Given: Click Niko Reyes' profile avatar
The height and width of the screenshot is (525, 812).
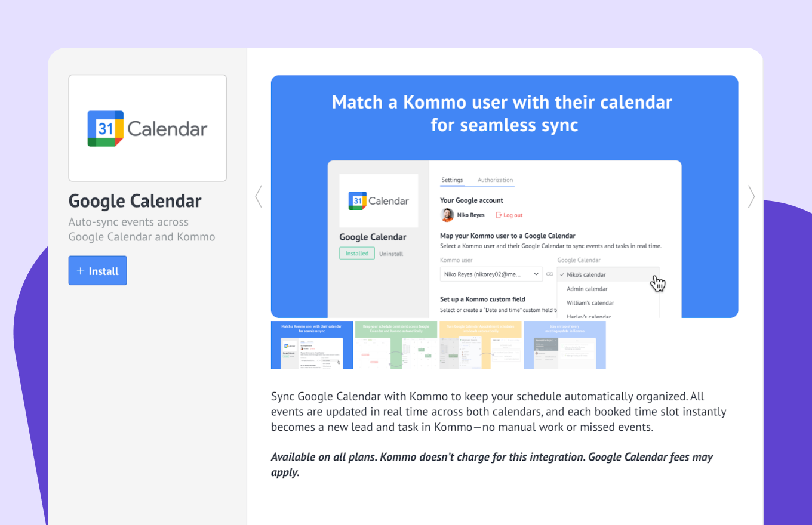Looking at the screenshot, I should click(x=447, y=215).
